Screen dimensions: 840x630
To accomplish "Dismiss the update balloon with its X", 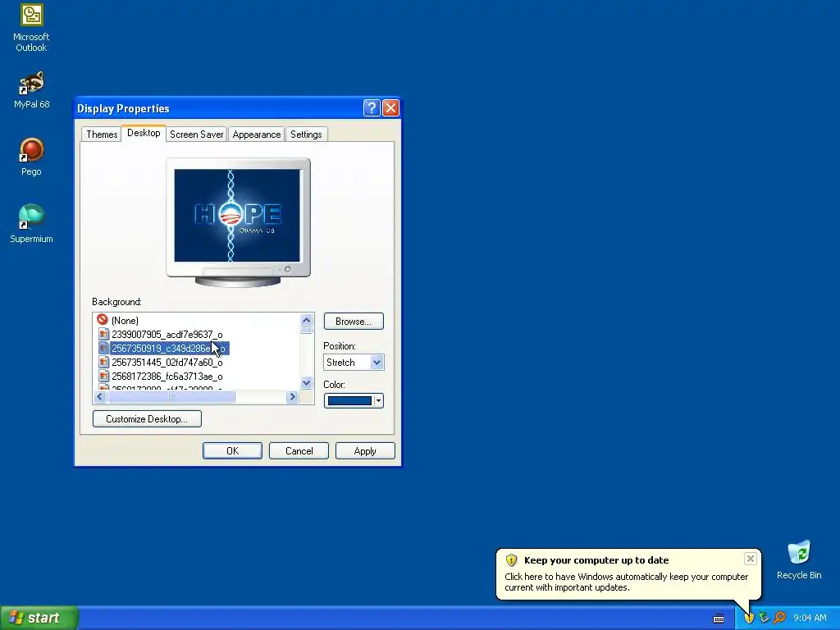I will 750,559.
